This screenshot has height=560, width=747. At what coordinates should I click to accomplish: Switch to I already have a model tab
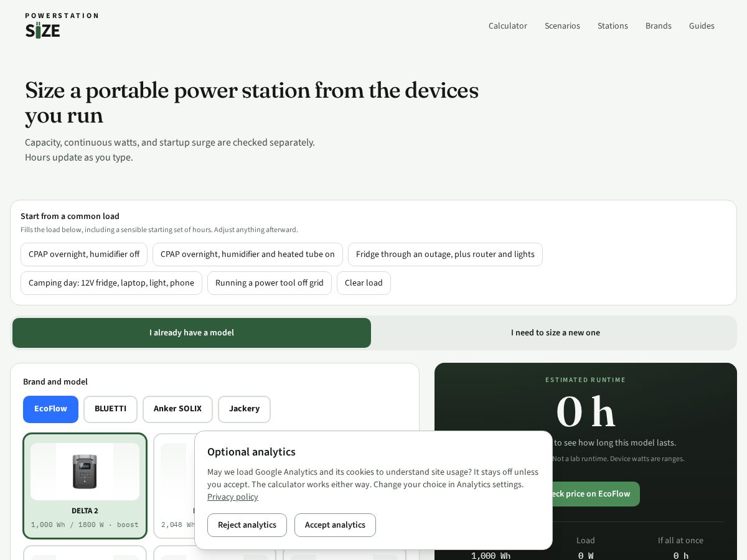(x=192, y=333)
